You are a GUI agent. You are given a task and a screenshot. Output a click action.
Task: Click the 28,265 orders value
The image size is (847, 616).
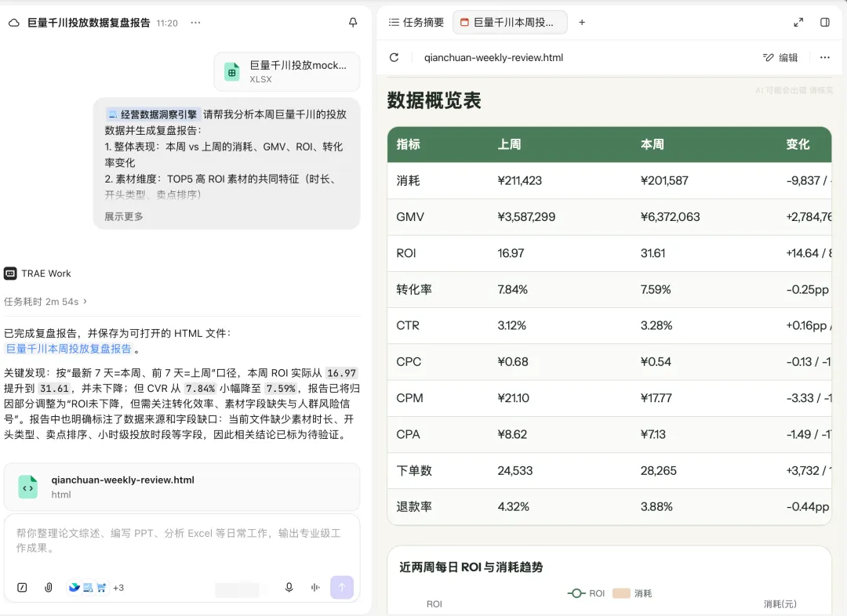point(659,470)
